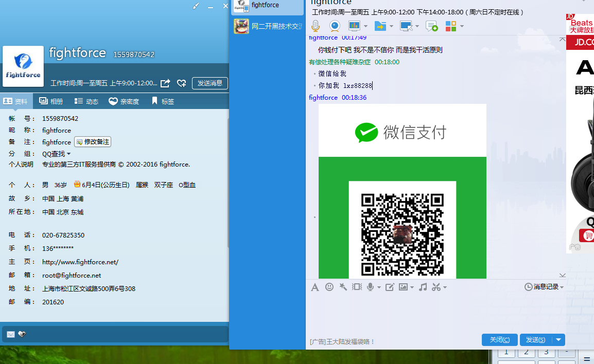
Task: Expand the remote presentation dropdown arrow
Action: click(365, 26)
